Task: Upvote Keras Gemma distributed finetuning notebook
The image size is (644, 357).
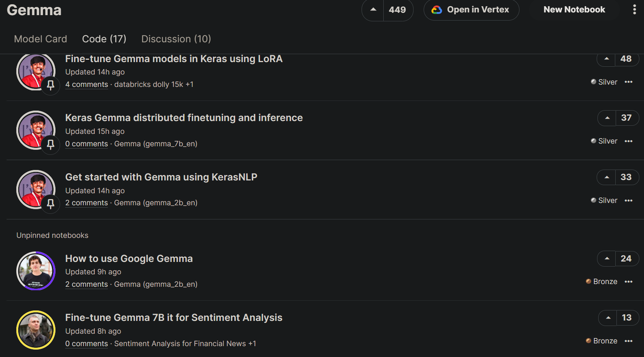Action: click(x=607, y=118)
